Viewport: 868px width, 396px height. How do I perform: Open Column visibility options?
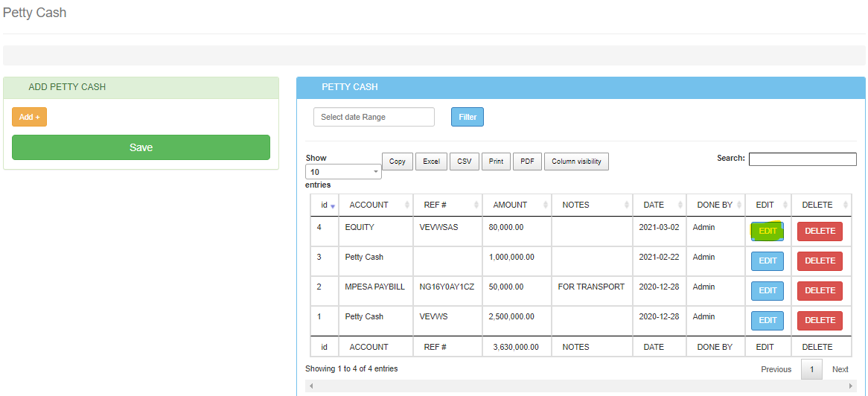point(576,162)
